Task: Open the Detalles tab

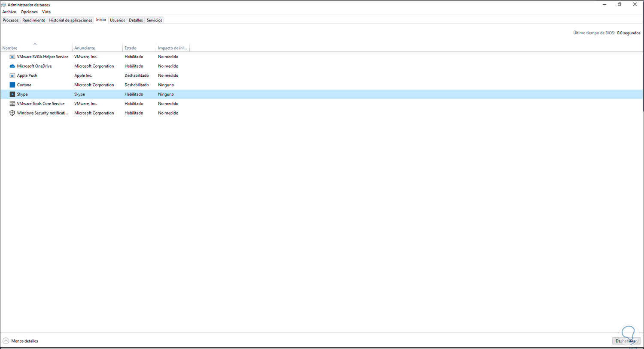Action: [136, 20]
